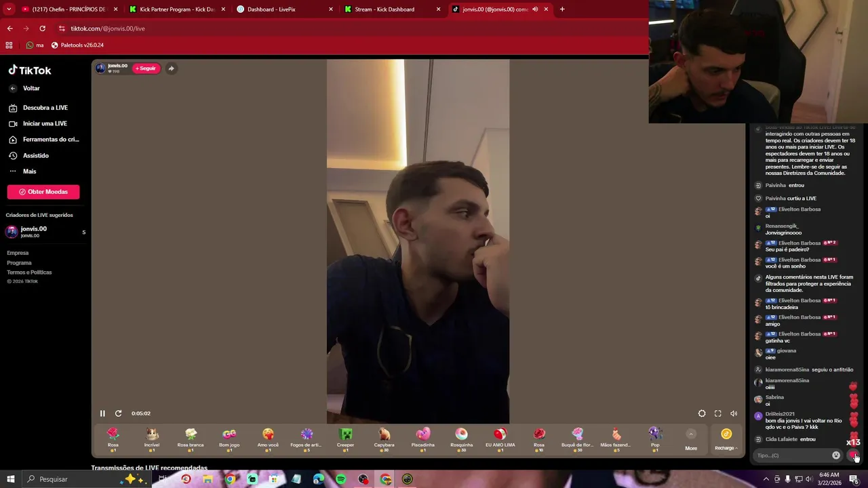
Task: Switch to the Dashboard - LivePix tab
Action: 285,9
